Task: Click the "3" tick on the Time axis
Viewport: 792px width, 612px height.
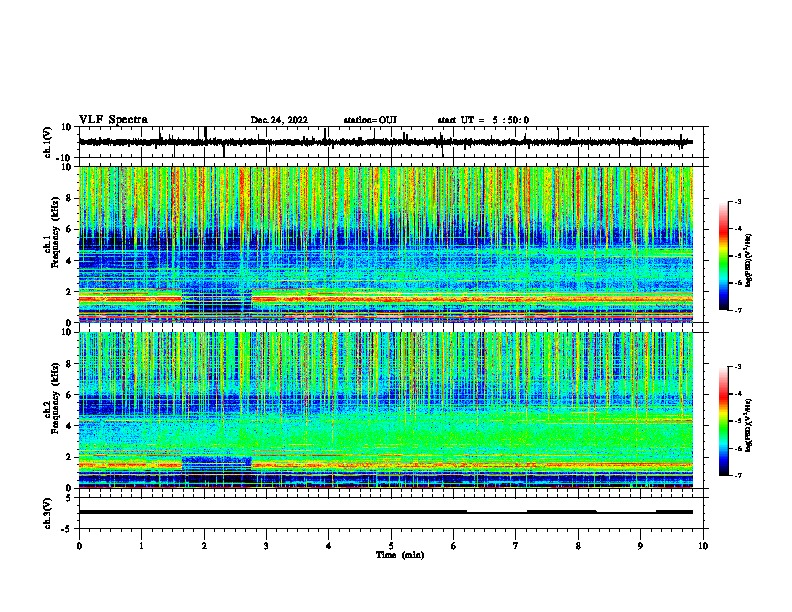Action: pos(266,546)
